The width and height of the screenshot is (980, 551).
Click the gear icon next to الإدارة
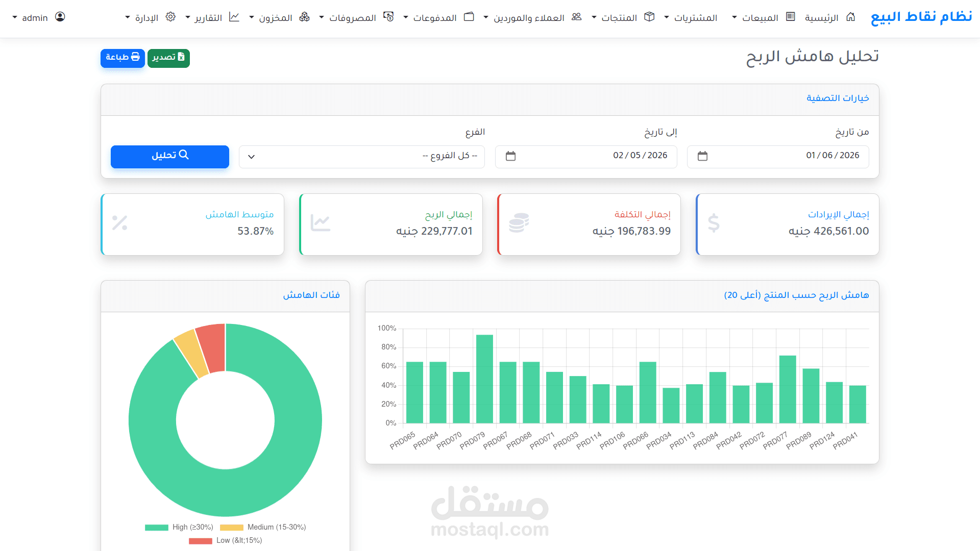[x=170, y=17]
